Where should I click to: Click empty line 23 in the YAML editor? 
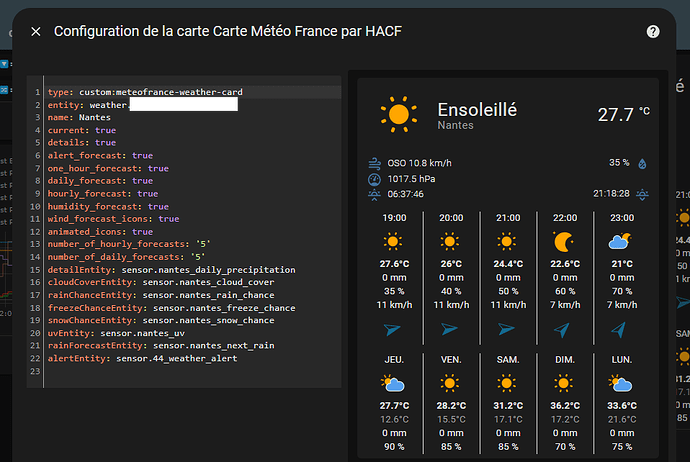[194, 371]
